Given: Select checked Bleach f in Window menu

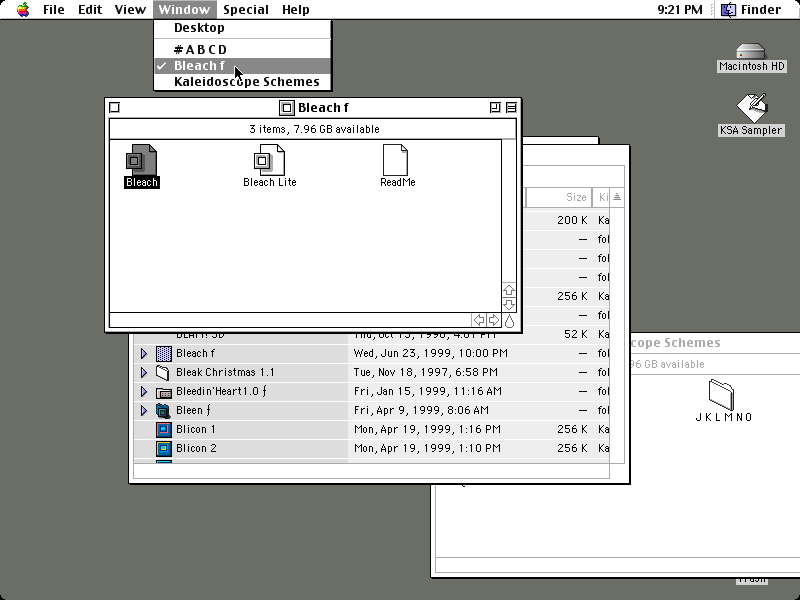Looking at the screenshot, I should click(243, 66).
